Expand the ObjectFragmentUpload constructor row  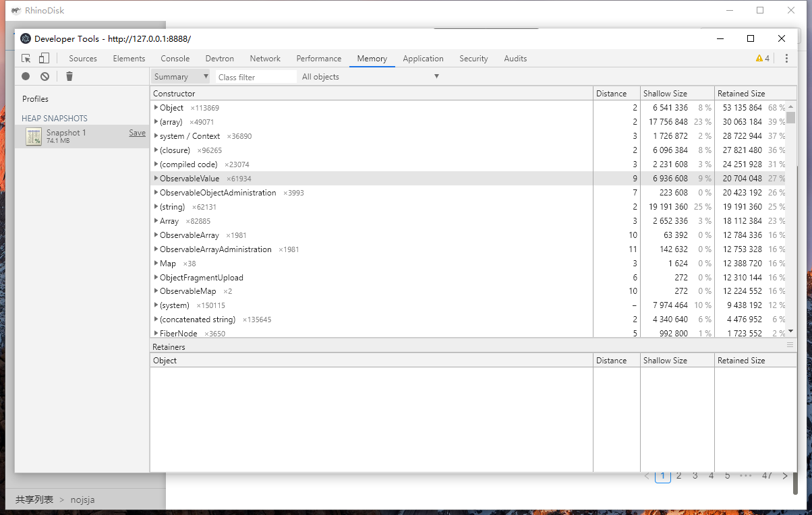coord(156,278)
